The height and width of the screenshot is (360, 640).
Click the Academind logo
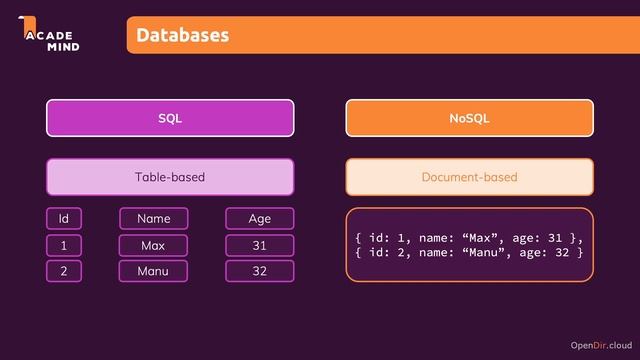point(49,34)
